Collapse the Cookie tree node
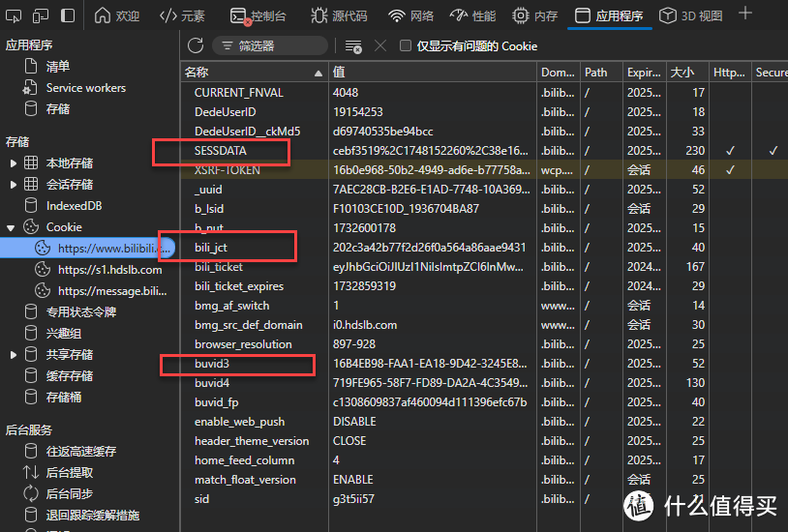This screenshot has width=788, height=532. tap(13, 227)
